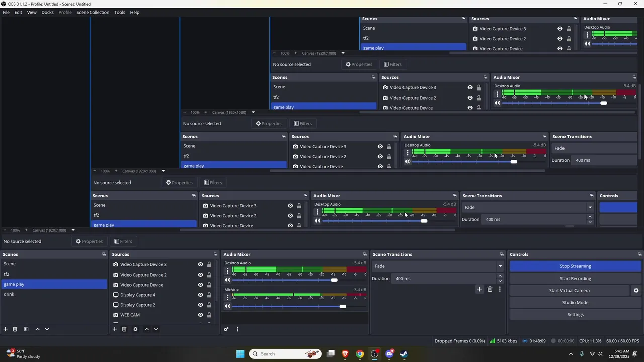This screenshot has height=362, width=644.
Task: Unlock WEB CAM source with lock icon
Action: click(209, 315)
